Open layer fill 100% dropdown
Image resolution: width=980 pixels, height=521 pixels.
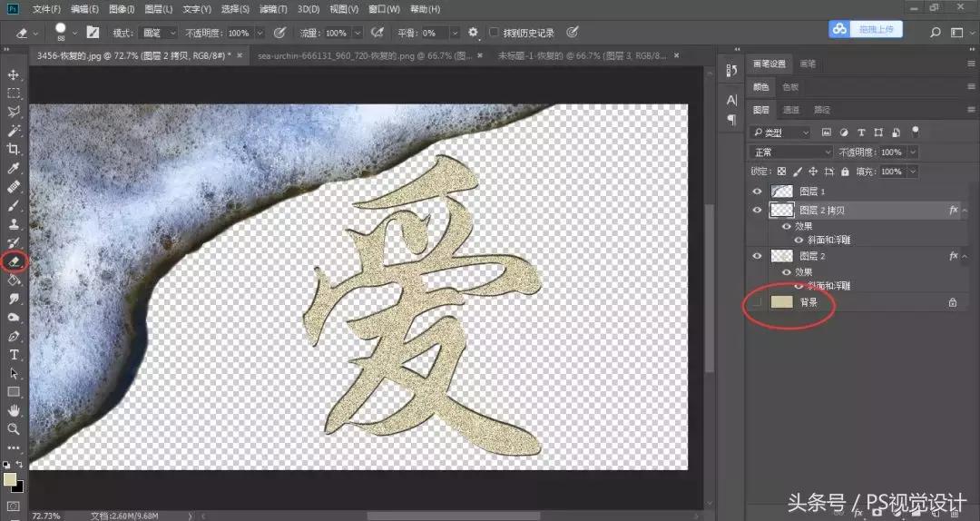[913, 172]
